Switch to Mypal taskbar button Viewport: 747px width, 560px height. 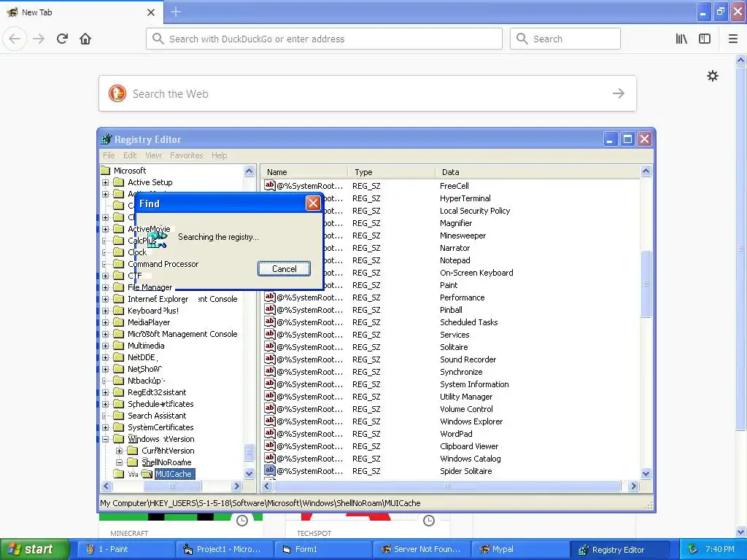520,549
